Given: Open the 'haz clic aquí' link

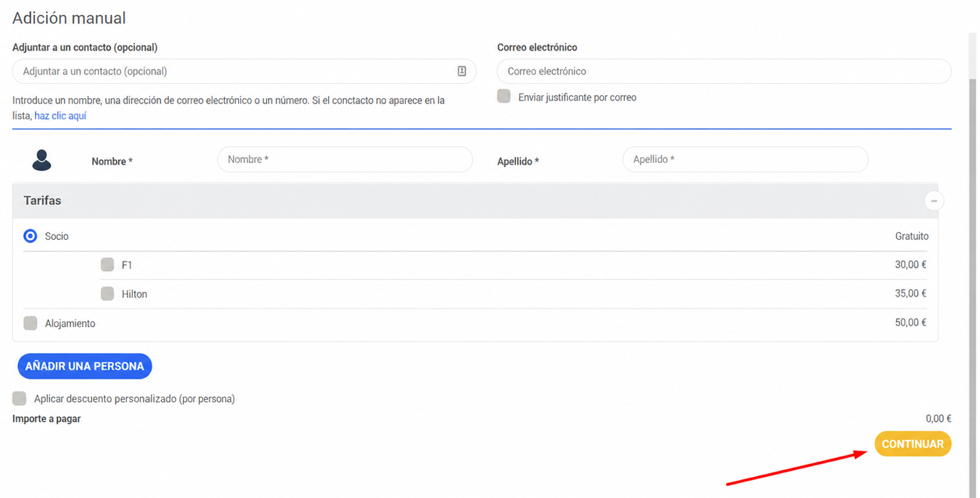Looking at the screenshot, I should 60,116.
